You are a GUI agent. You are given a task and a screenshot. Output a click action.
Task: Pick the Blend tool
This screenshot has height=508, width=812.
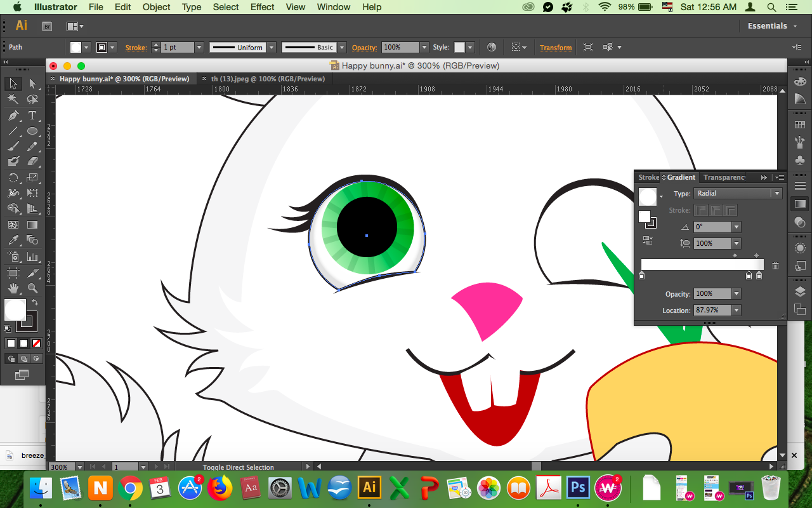pos(32,240)
